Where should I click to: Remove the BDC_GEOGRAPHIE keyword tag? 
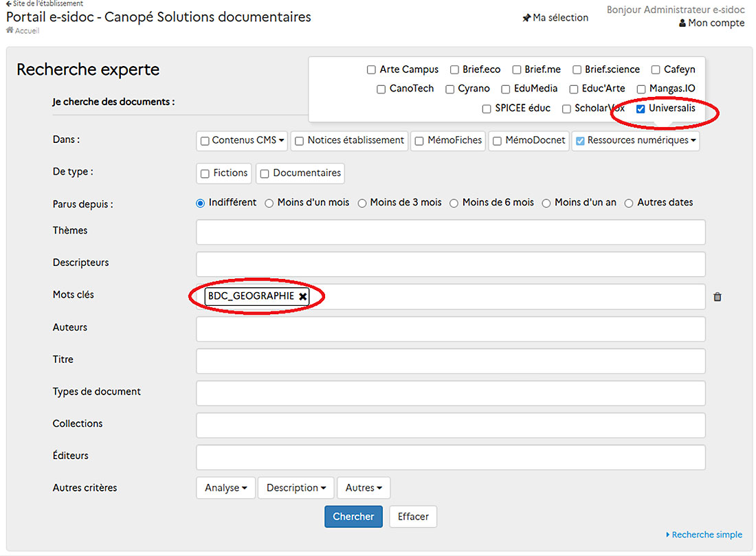pos(303,297)
